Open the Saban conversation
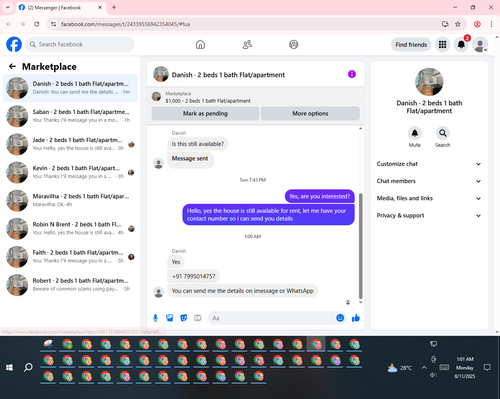The image size is (500, 399). pyautogui.click(x=70, y=116)
